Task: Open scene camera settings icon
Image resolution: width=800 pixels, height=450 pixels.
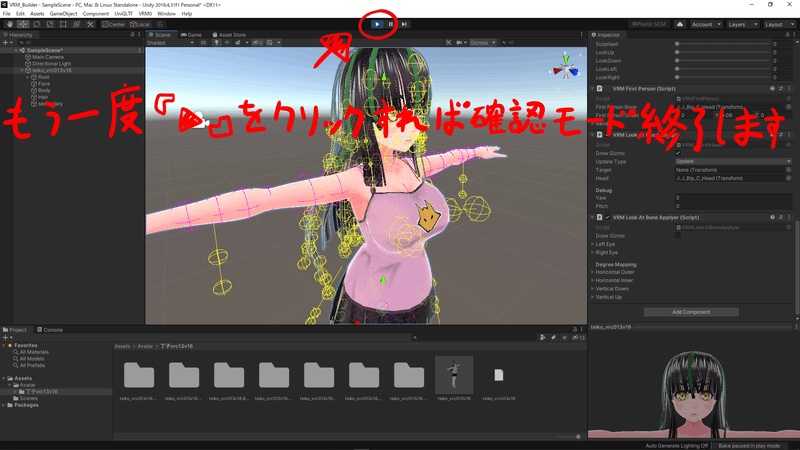Action: [x=461, y=43]
